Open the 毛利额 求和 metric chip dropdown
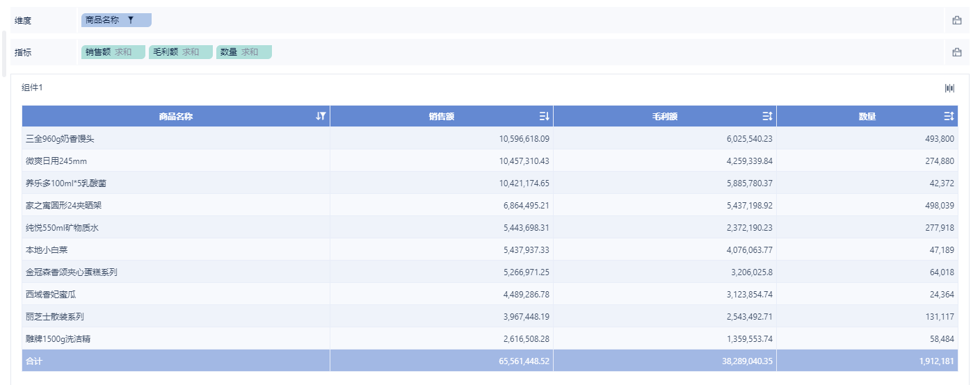This screenshot has height=385, width=980. [x=180, y=52]
